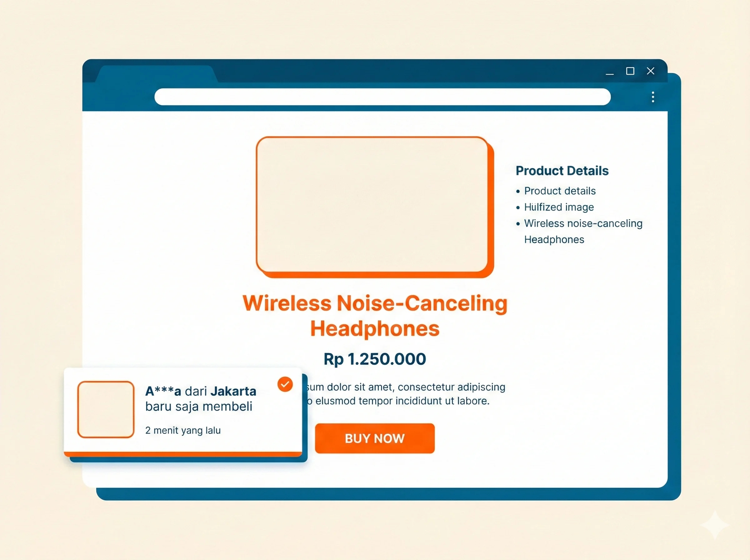Screen dimensions: 750x560
Task: Close the browser window
Action: coord(650,71)
